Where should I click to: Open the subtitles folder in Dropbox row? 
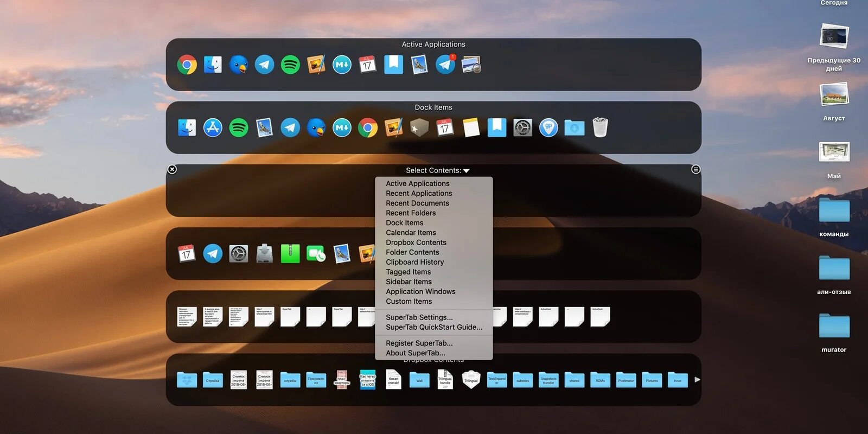522,380
